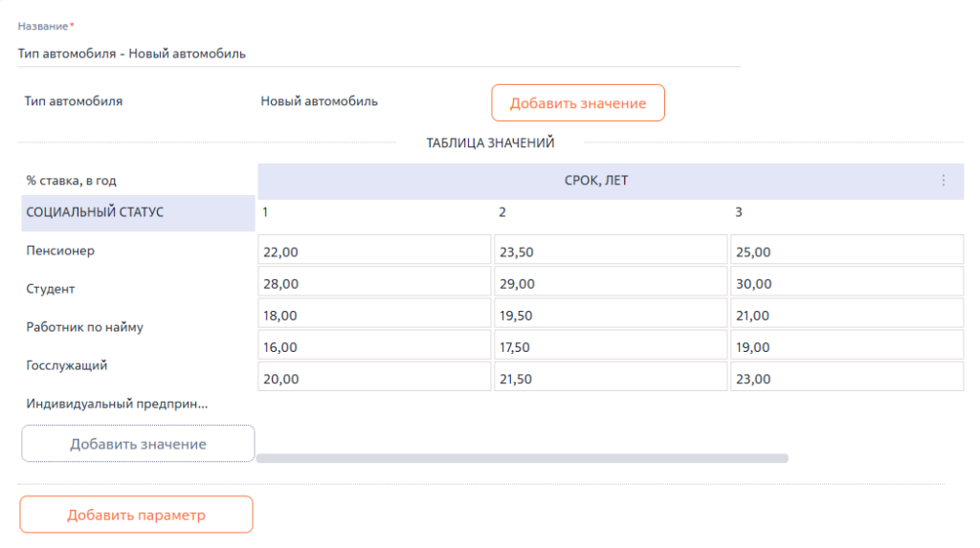Focus the Название text field
980x548 pixels.
click(378, 54)
